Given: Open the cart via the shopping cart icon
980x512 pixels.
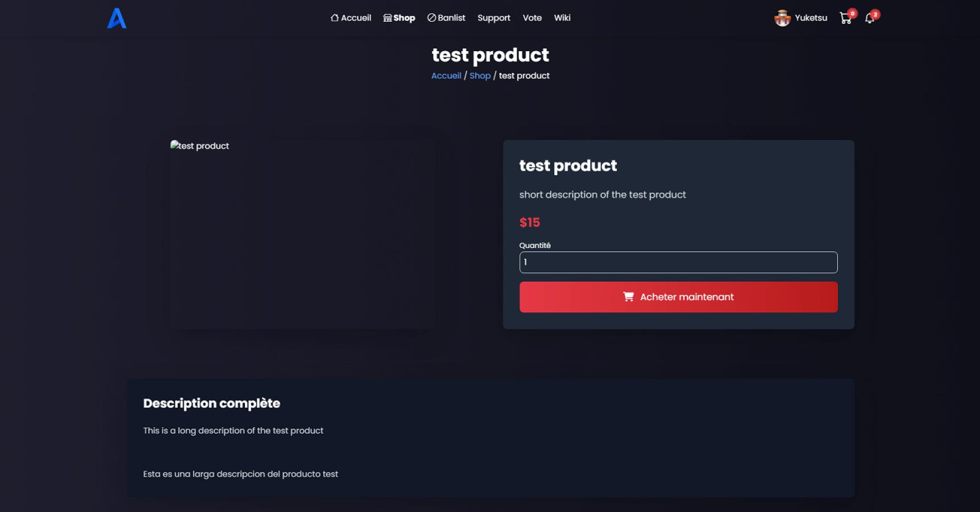Looking at the screenshot, I should pyautogui.click(x=846, y=18).
